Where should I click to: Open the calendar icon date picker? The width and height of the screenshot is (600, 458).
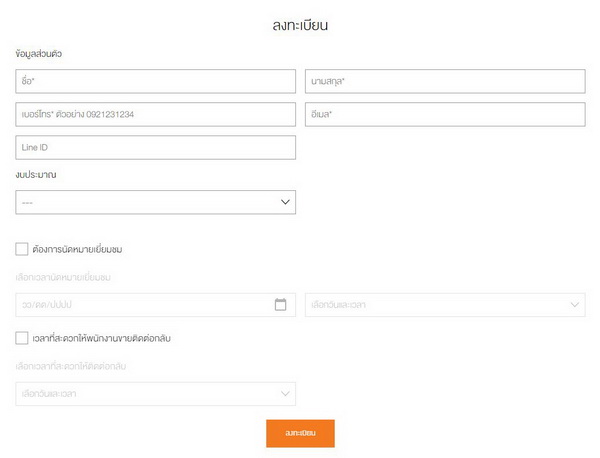pyautogui.click(x=280, y=305)
